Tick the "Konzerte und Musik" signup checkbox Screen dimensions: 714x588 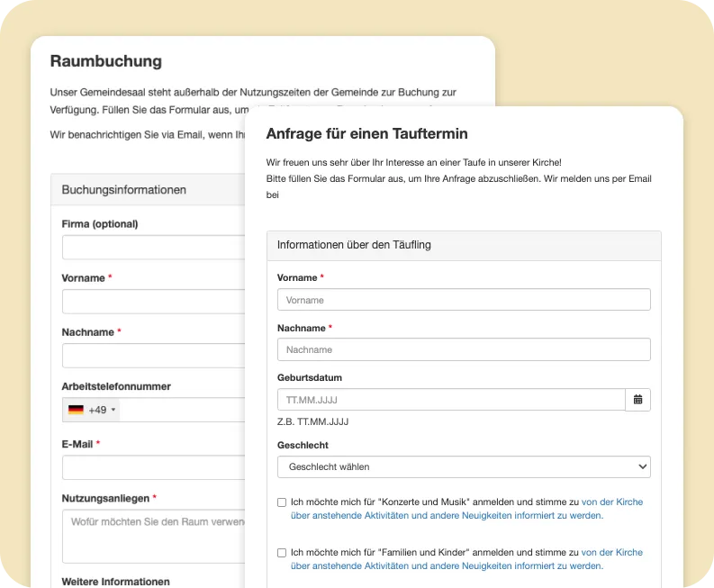tap(282, 502)
